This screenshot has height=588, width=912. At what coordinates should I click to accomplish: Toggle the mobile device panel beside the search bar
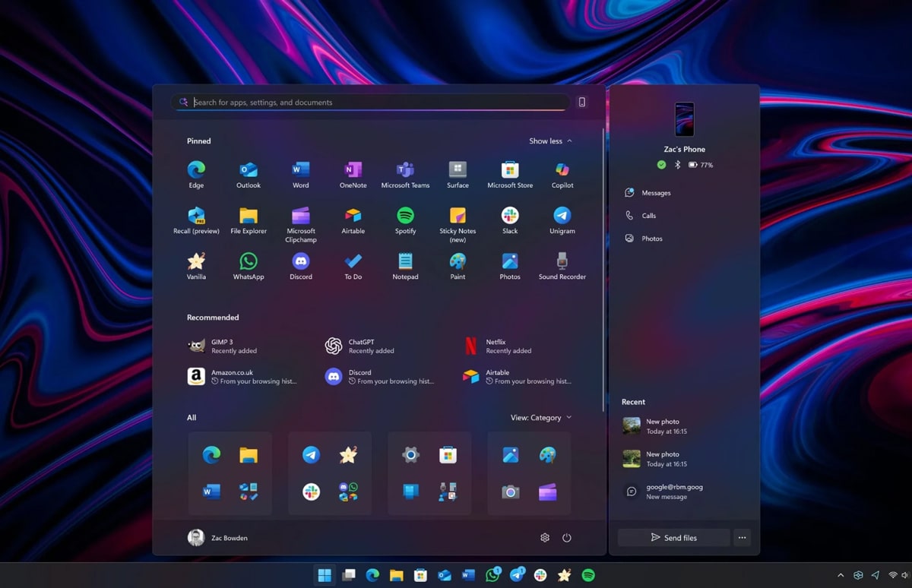coord(582,101)
